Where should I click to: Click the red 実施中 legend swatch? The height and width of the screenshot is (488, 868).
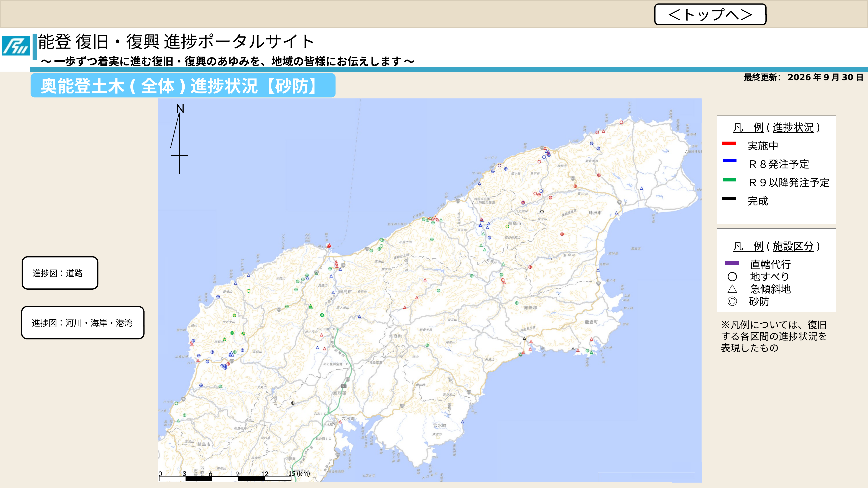coord(729,143)
